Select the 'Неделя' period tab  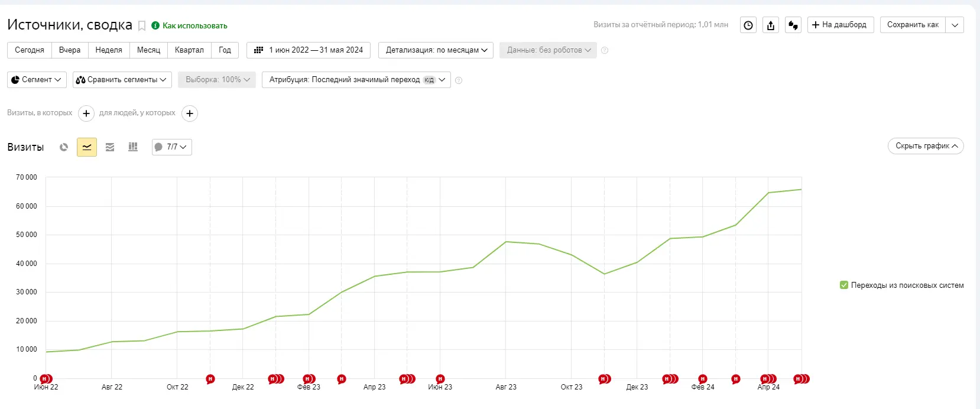(x=109, y=50)
